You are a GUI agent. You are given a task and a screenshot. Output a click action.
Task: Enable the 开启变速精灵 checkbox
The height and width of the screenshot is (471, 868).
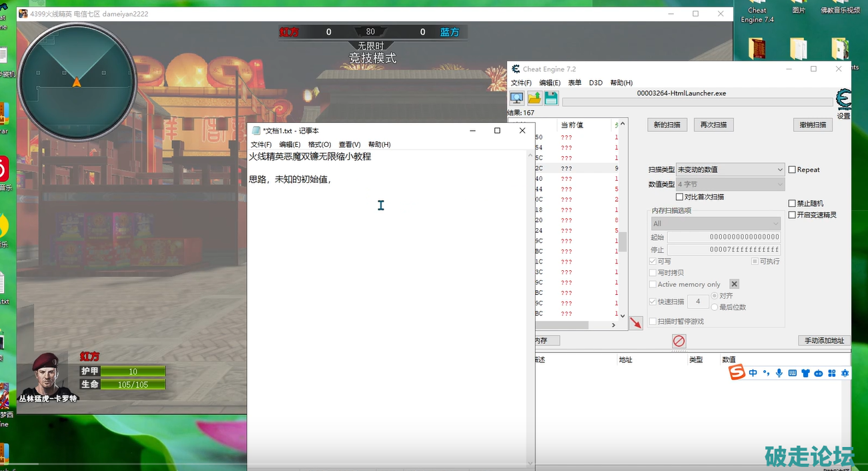(793, 215)
